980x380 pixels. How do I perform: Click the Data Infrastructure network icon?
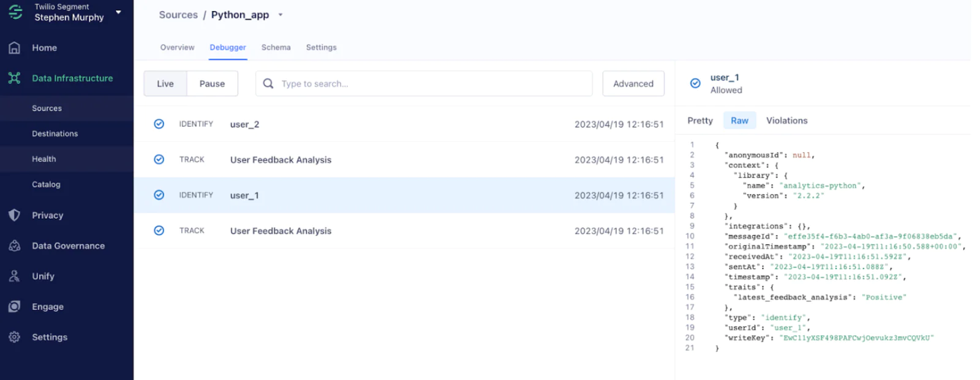pos(15,78)
